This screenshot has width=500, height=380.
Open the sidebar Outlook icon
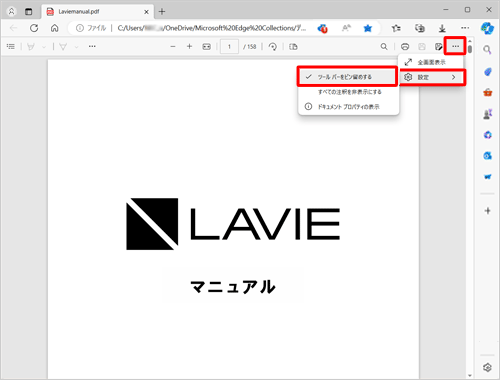coord(488,156)
